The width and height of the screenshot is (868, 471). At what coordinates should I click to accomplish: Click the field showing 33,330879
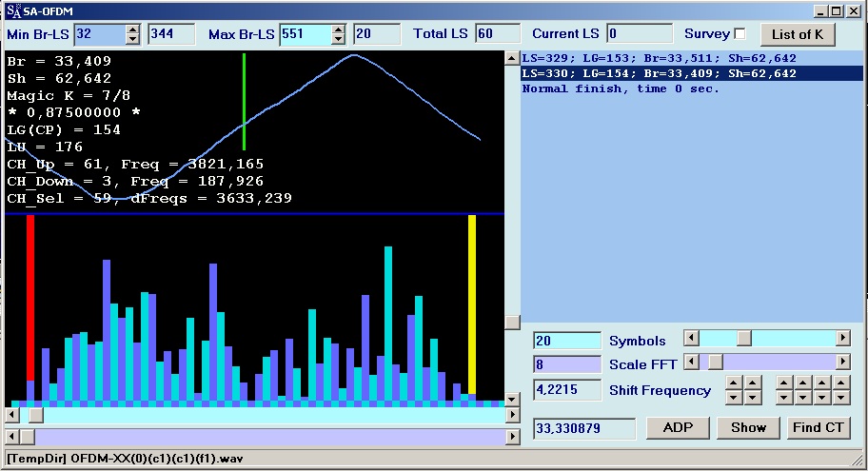(584, 428)
